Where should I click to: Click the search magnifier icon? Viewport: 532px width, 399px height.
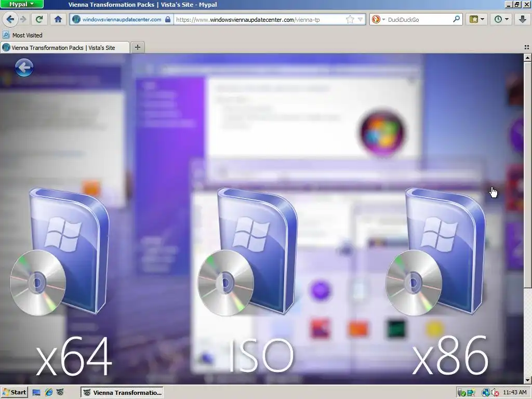pos(456,19)
